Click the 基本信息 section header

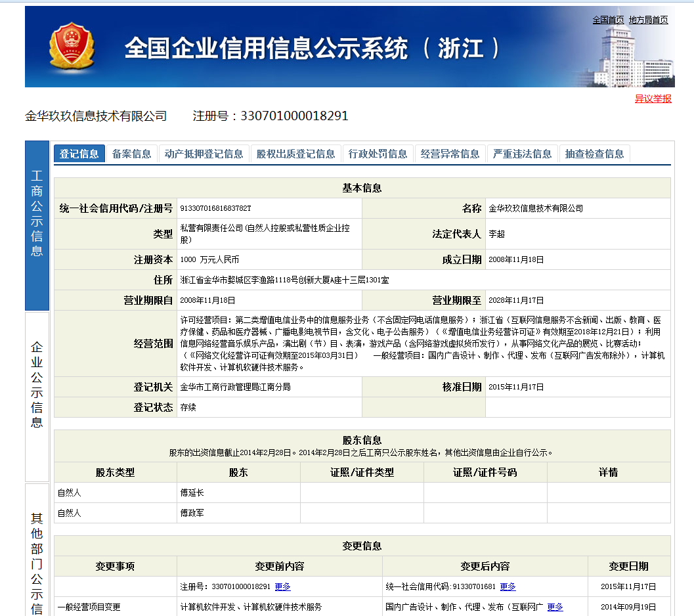pyautogui.click(x=362, y=188)
